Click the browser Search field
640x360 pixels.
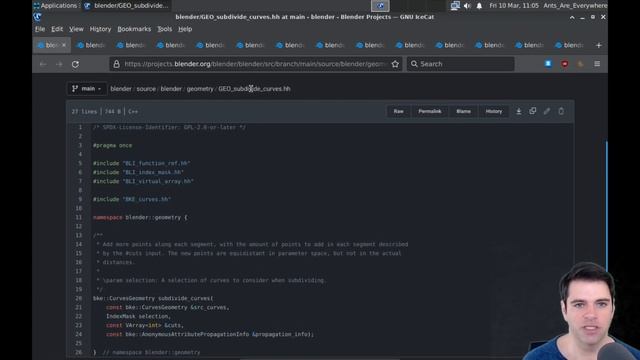coord(460,64)
